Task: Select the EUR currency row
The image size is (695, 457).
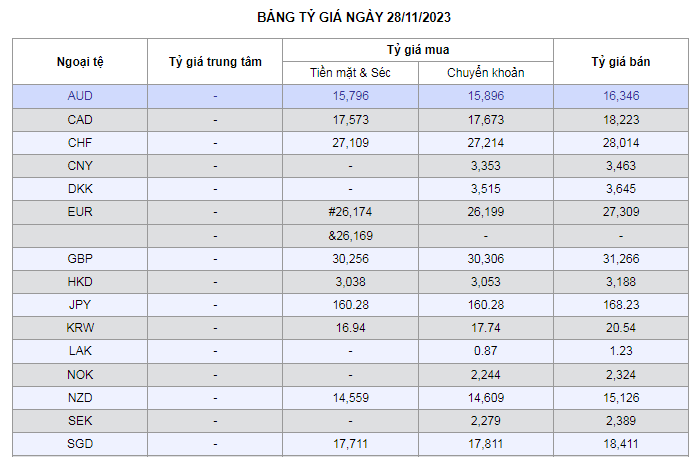Action: (x=80, y=212)
